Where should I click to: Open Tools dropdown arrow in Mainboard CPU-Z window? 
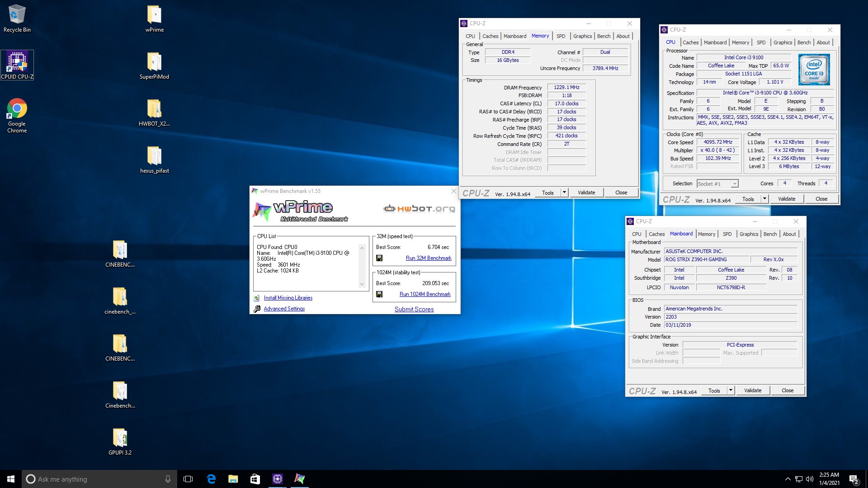coord(731,390)
